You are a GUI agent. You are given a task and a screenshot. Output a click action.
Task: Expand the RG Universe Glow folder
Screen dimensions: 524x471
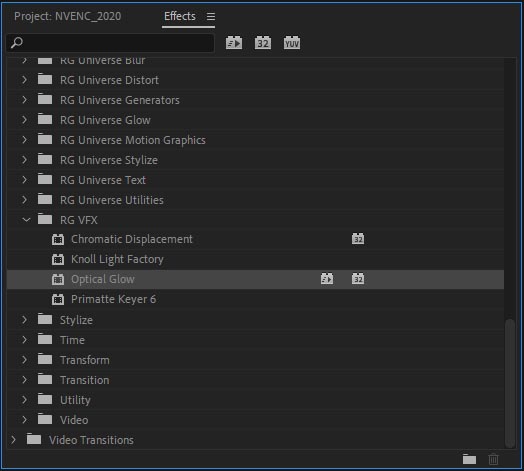pos(24,120)
